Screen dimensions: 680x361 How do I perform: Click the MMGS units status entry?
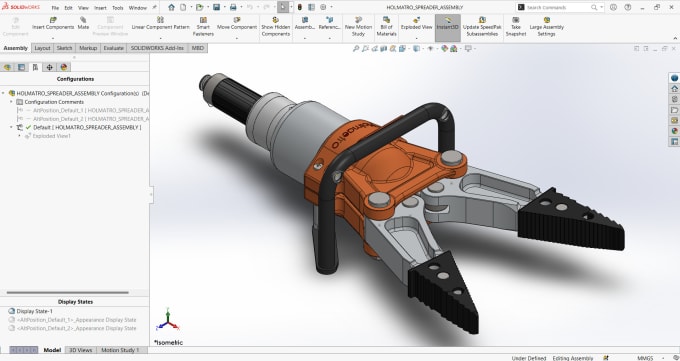(645, 358)
